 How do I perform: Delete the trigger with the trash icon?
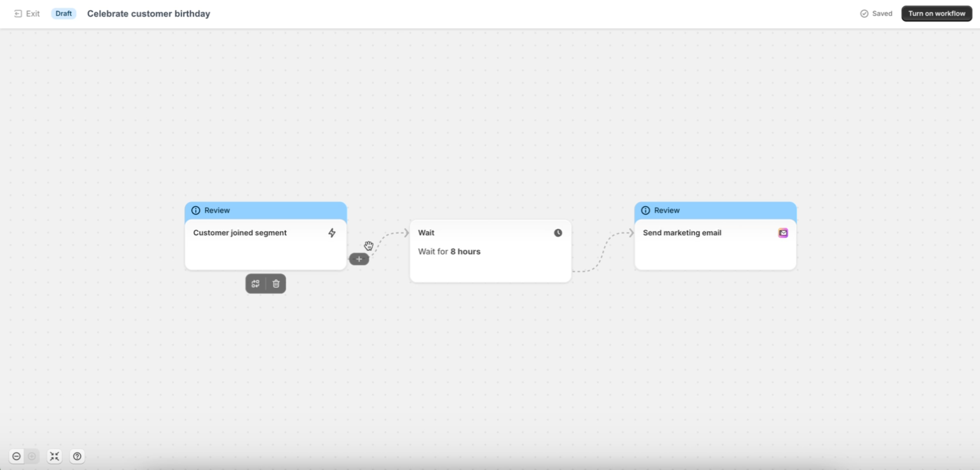[x=276, y=283]
